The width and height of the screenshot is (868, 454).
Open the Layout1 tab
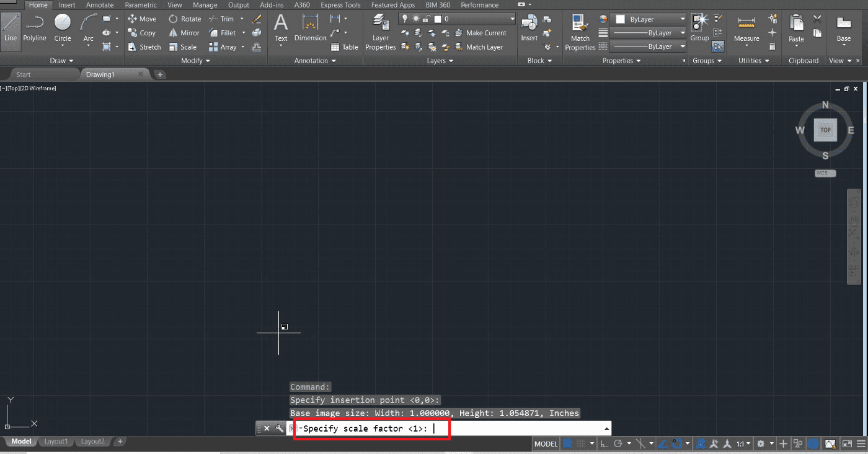point(56,442)
